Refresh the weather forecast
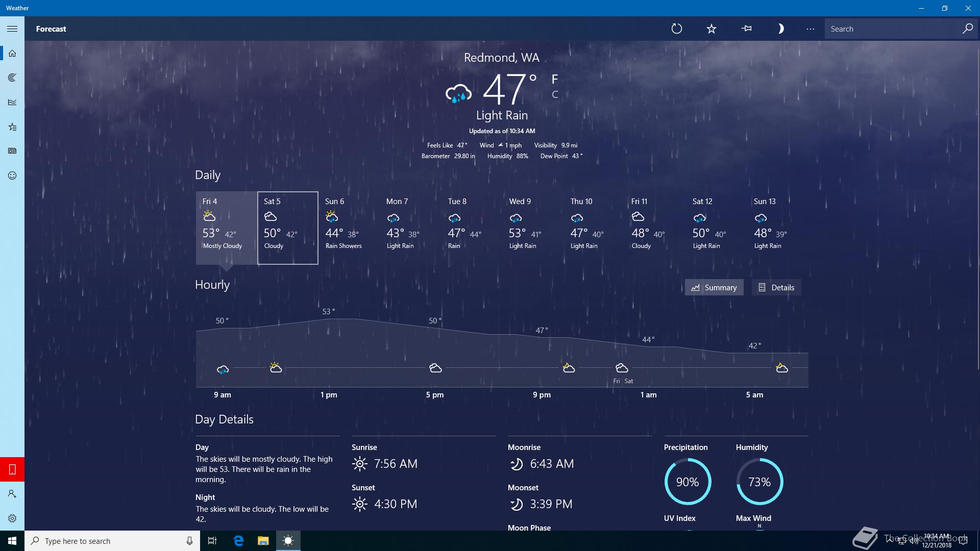 (x=677, y=29)
